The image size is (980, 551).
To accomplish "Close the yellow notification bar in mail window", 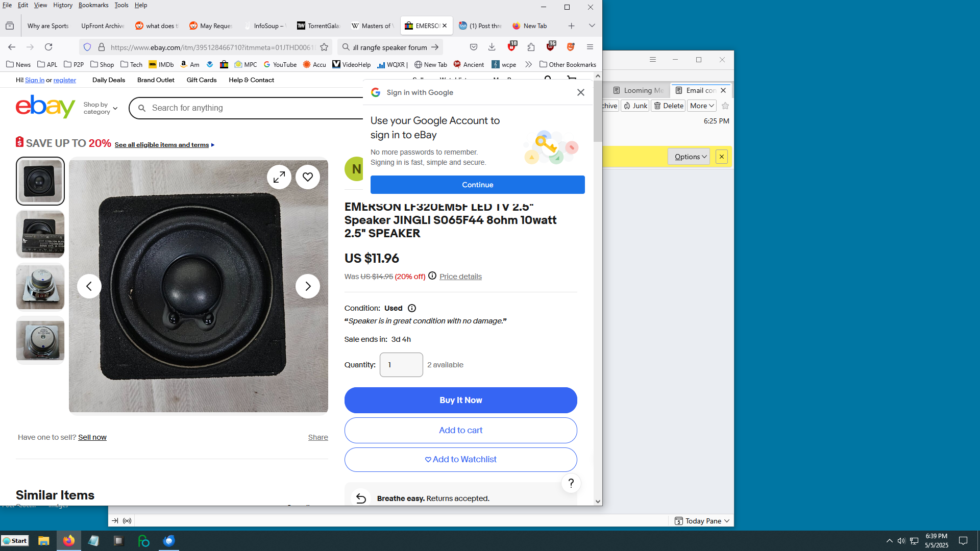I will [722, 157].
